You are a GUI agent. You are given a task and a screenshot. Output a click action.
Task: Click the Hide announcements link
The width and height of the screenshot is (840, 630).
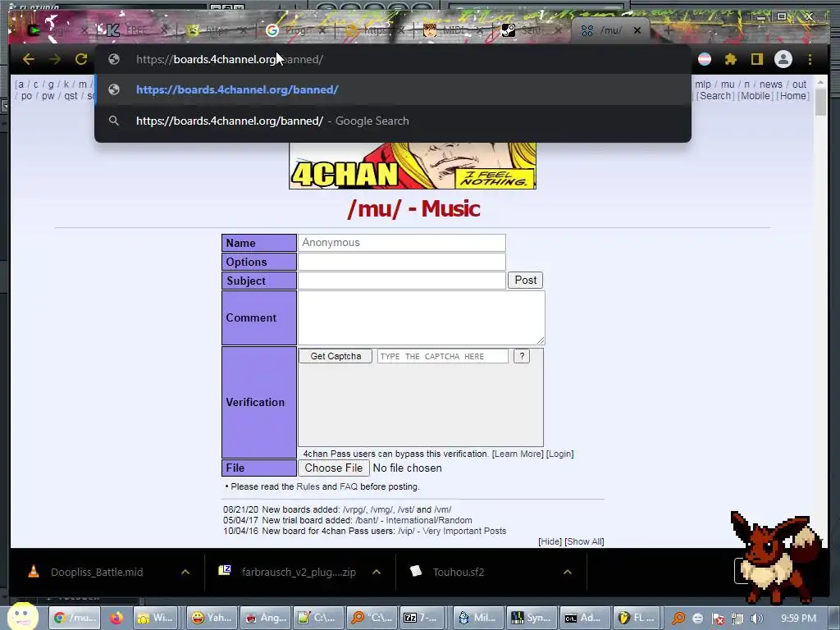pyautogui.click(x=550, y=541)
